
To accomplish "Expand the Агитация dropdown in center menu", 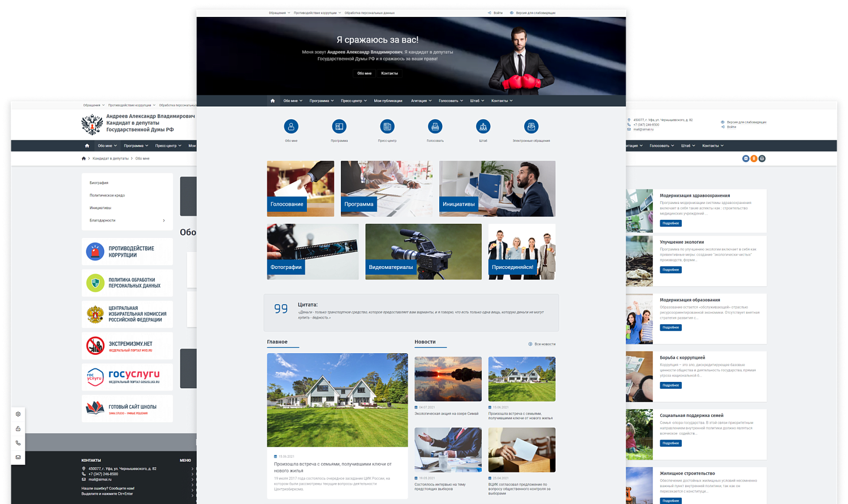I will click(421, 101).
